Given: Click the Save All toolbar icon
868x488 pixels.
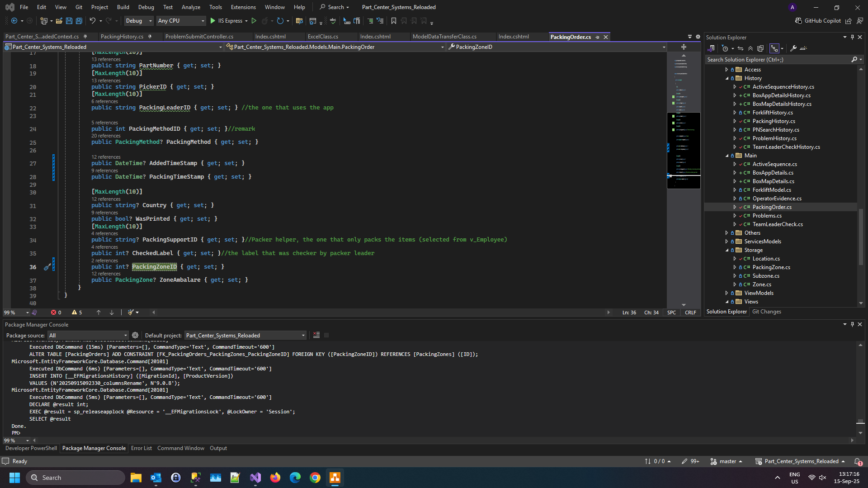Looking at the screenshot, I should pyautogui.click(x=79, y=21).
